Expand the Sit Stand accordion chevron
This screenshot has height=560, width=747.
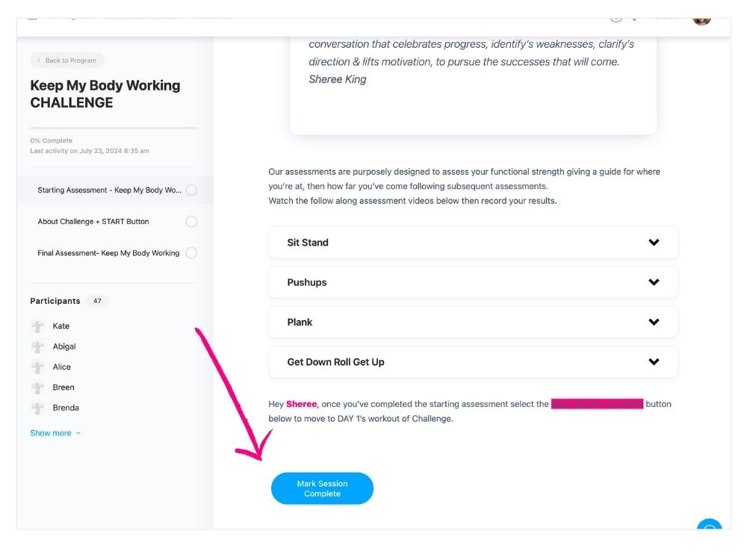point(654,243)
